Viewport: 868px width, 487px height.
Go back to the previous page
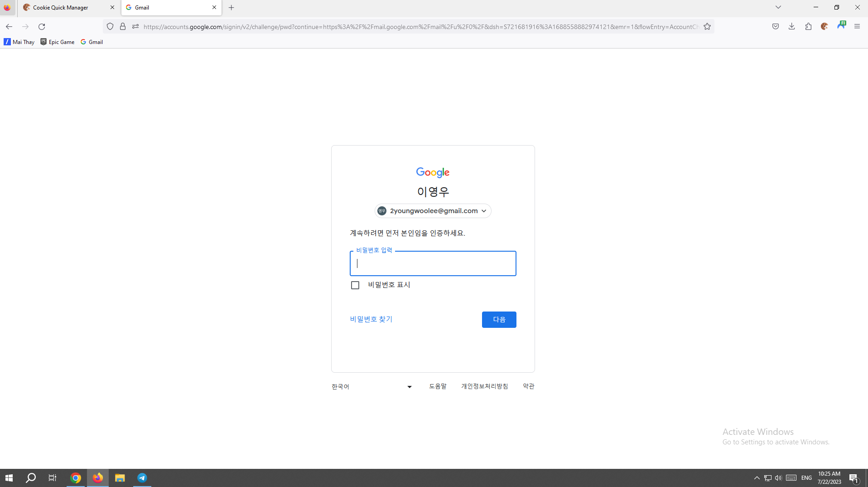(x=9, y=26)
